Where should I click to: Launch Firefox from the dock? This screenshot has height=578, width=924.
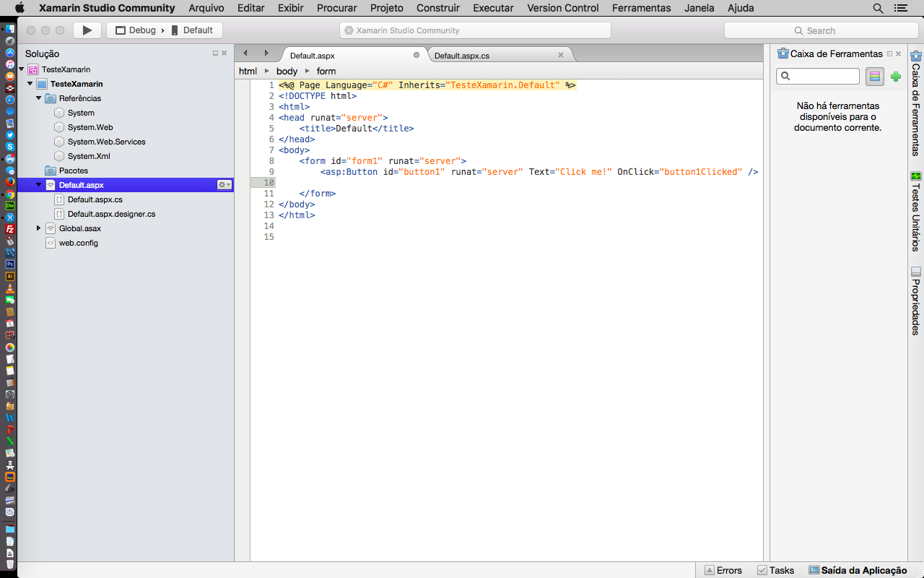click(10, 182)
